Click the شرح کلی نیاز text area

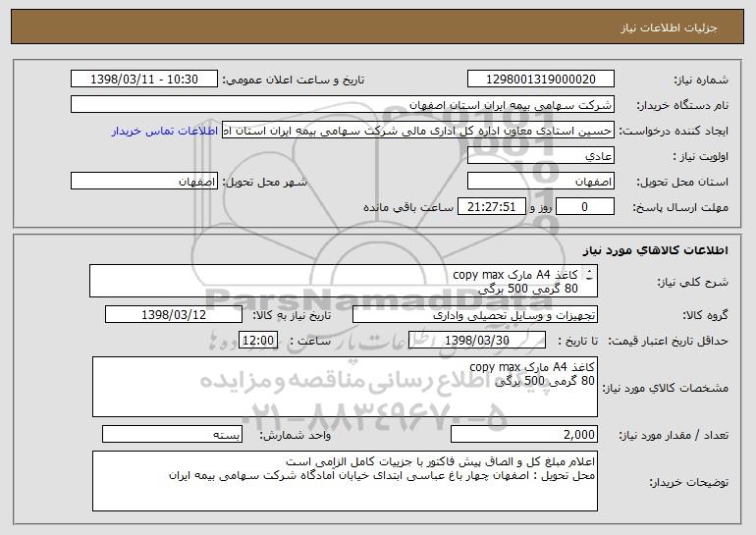tap(344, 281)
